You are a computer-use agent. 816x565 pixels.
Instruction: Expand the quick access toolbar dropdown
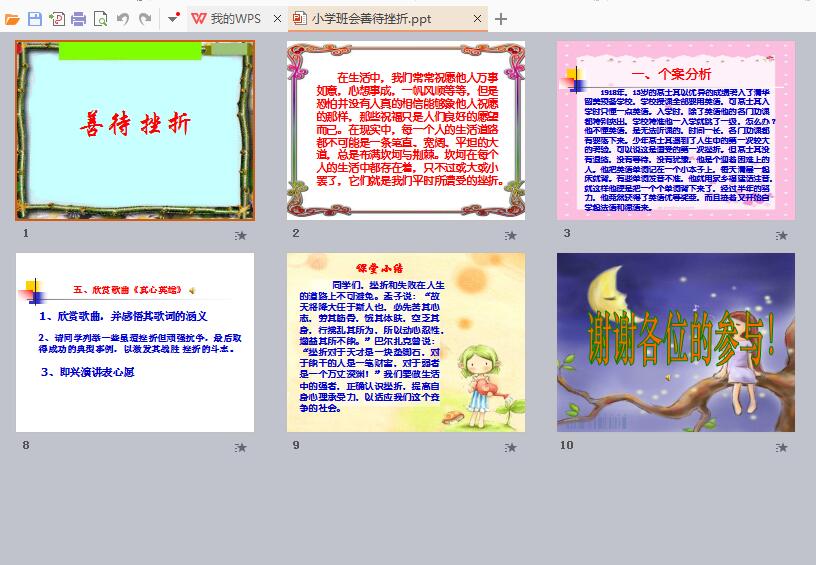tap(173, 19)
